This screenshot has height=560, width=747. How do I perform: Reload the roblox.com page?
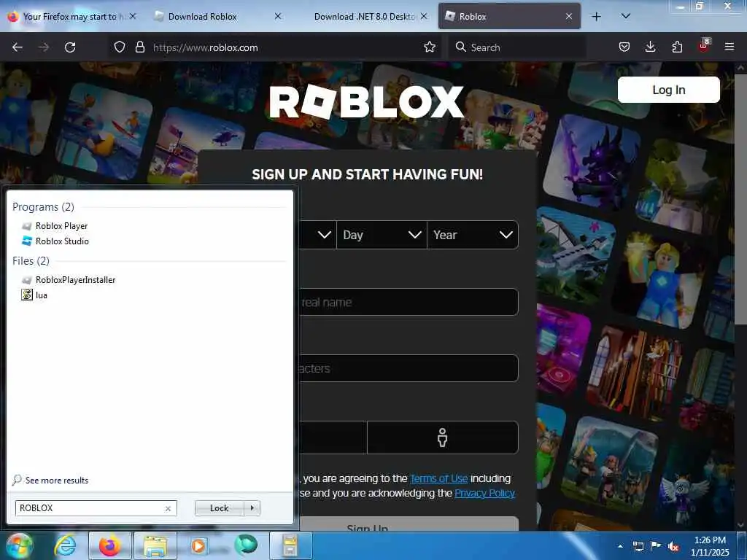[70, 47]
